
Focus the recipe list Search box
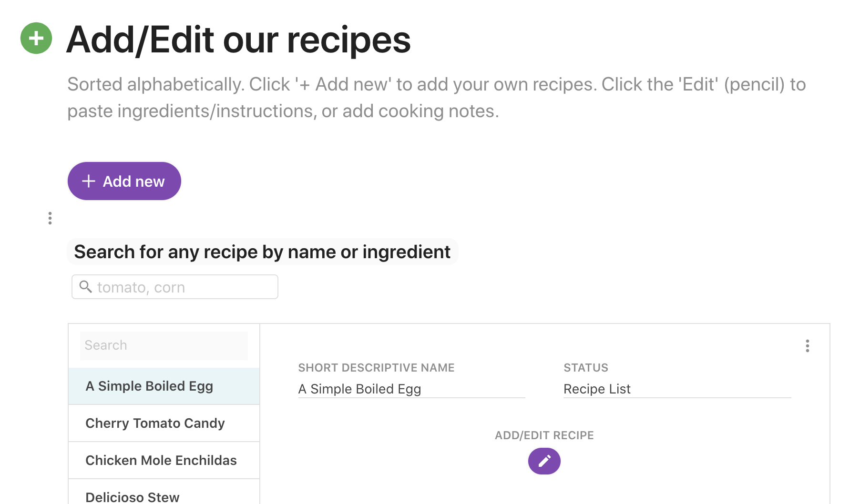[x=164, y=345]
